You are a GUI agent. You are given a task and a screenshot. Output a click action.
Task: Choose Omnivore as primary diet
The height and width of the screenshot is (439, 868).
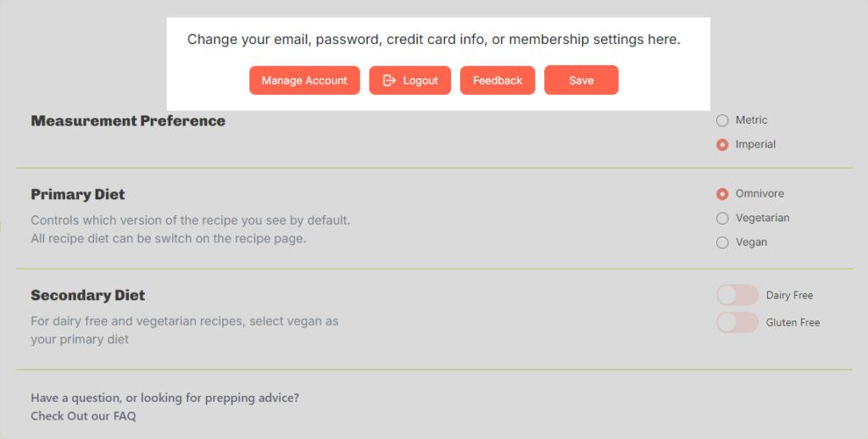[x=722, y=194]
